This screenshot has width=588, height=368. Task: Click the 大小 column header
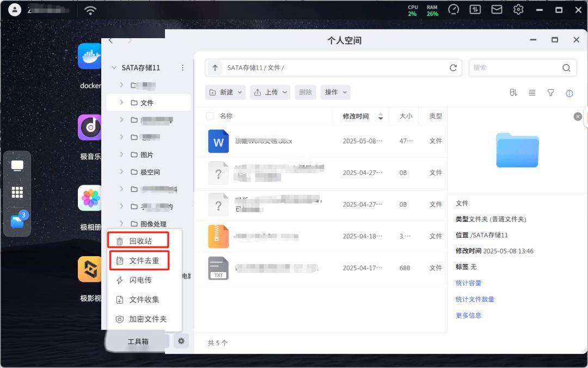[x=406, y=116]
